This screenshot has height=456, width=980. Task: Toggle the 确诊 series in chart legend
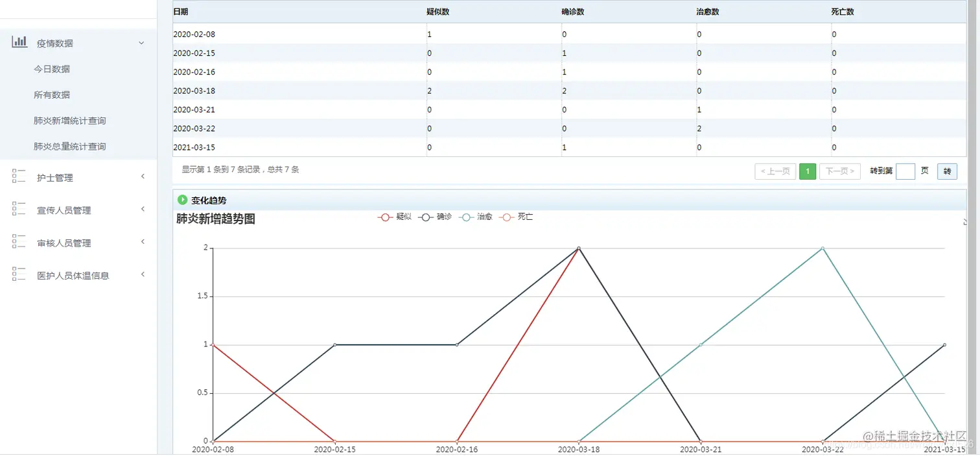point(436,217)
